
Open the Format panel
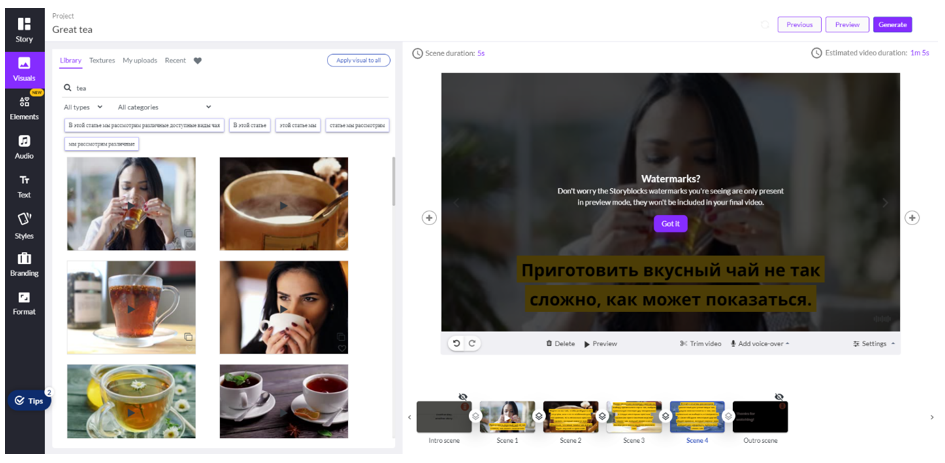tap(24, 303)
